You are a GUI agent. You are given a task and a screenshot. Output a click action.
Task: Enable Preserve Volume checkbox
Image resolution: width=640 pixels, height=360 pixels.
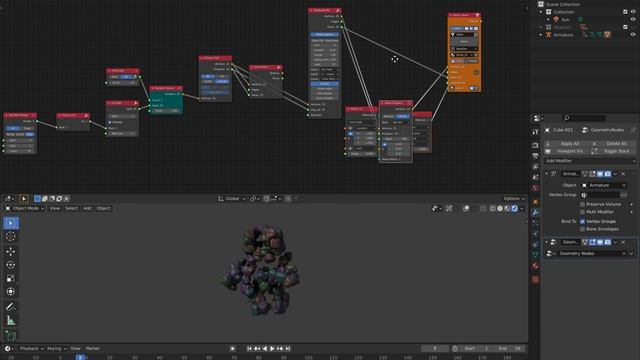[582, 204]
